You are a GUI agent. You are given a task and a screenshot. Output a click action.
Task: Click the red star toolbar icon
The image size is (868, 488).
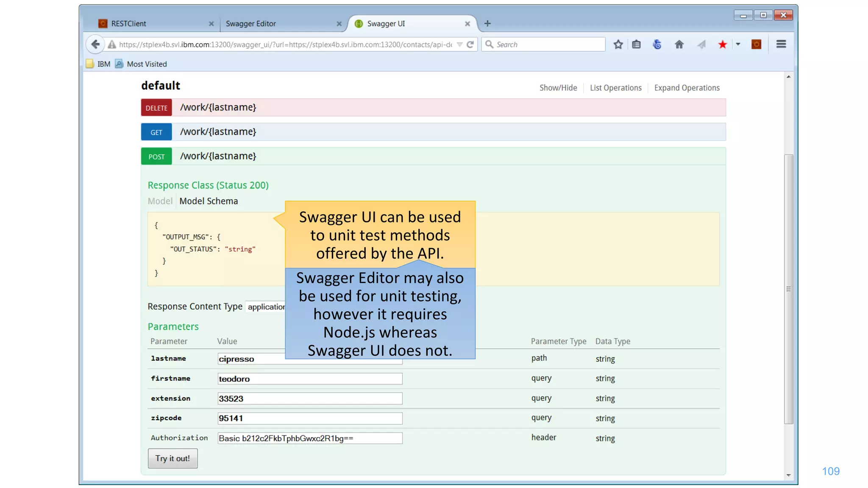coord(723,44)
